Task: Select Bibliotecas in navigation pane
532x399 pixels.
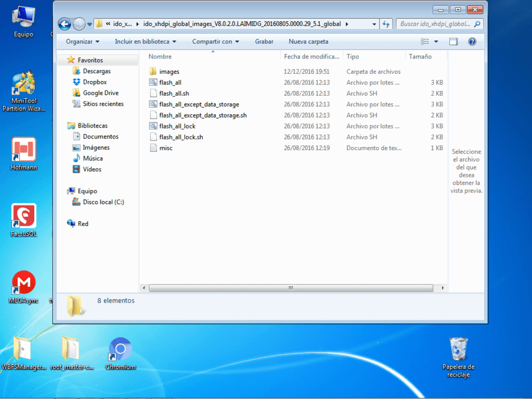Action: (x=92, y=125)
